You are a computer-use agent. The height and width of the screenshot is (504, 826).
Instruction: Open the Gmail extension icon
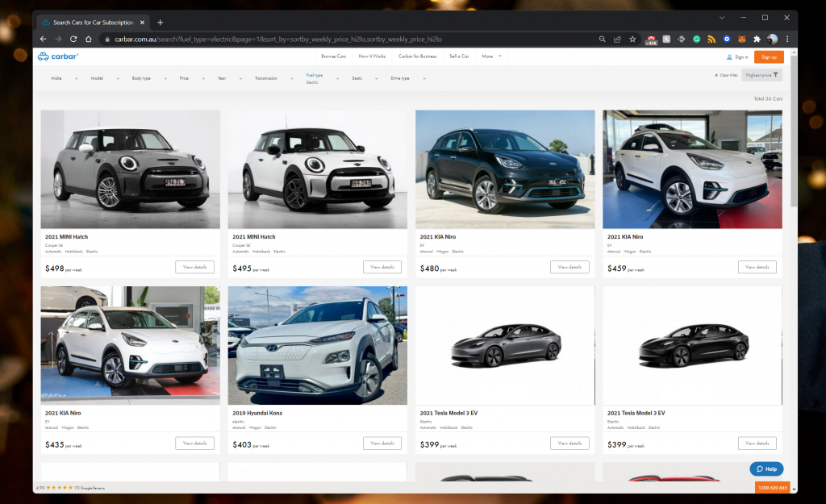(x=651, y=40)
